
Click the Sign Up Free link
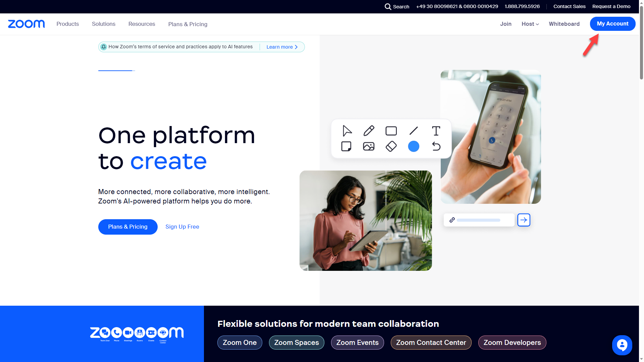point(182,226)
